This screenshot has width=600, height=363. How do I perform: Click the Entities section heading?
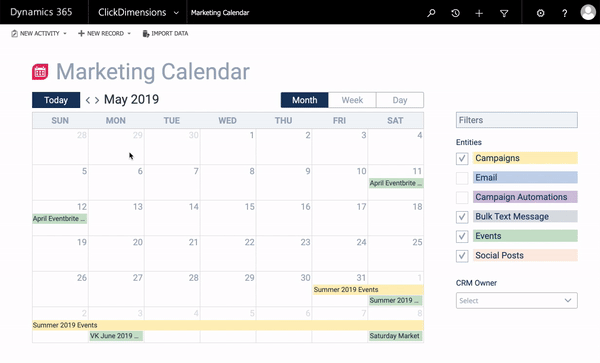tap(469, 142)
